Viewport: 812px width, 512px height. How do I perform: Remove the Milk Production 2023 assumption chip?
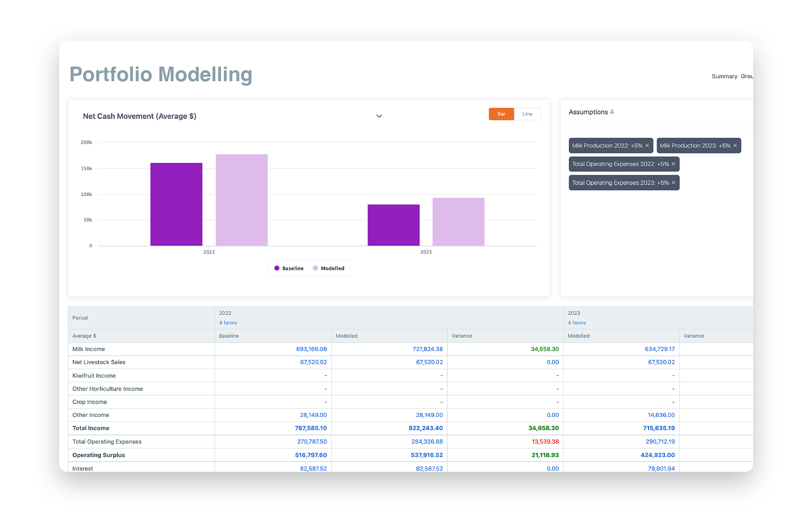coord(735,145)
